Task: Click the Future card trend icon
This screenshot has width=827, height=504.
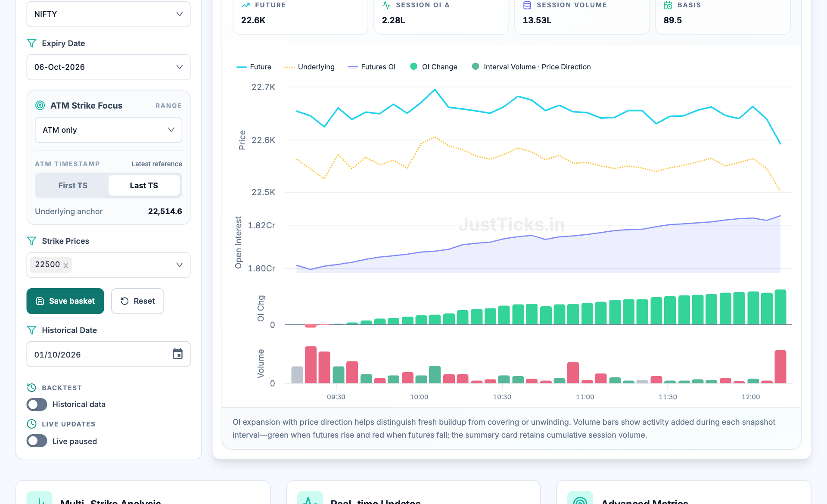Action: tap(246, 5)
